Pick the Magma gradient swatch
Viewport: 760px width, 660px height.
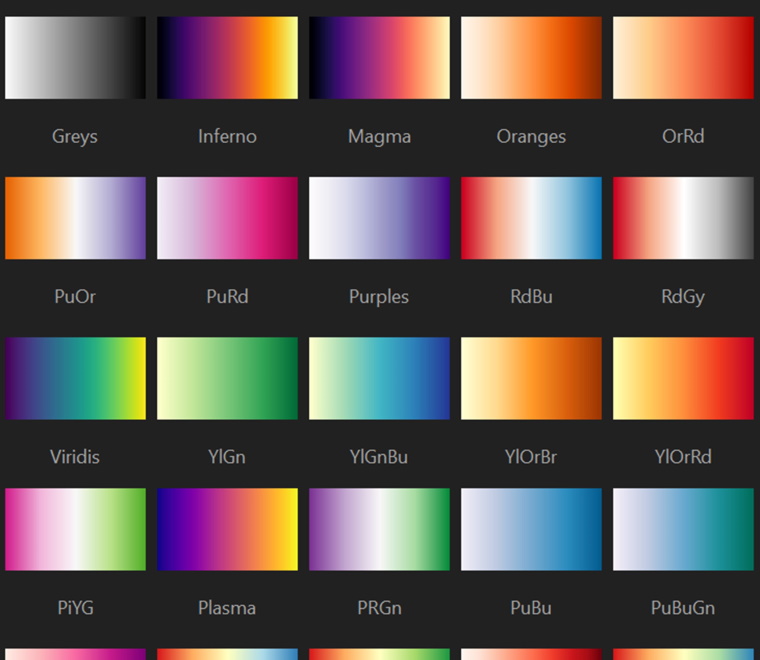[379, 58]
